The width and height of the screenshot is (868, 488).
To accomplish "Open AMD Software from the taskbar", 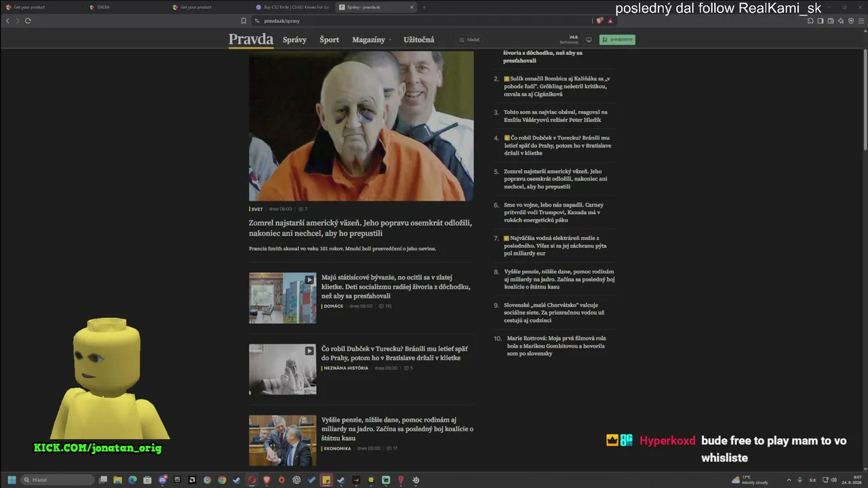I will [193, 480].
